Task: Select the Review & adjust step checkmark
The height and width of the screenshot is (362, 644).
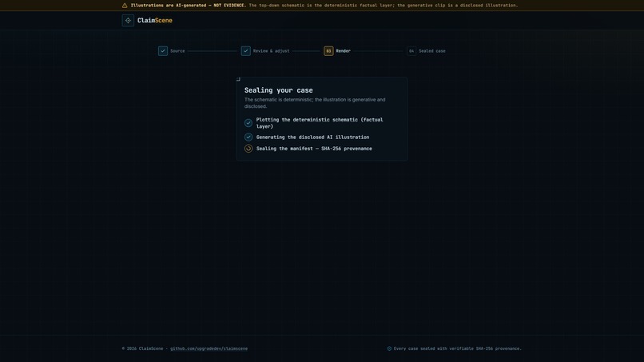Action: (x=245, y=51)
